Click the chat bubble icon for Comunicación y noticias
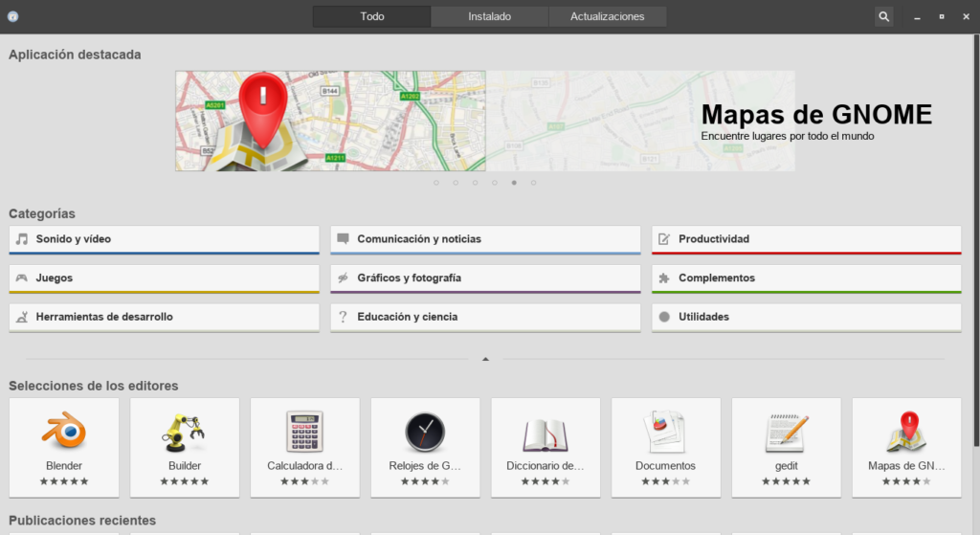Screen dimensions: 980x535 pyautogui.click(x=343, y=238)
